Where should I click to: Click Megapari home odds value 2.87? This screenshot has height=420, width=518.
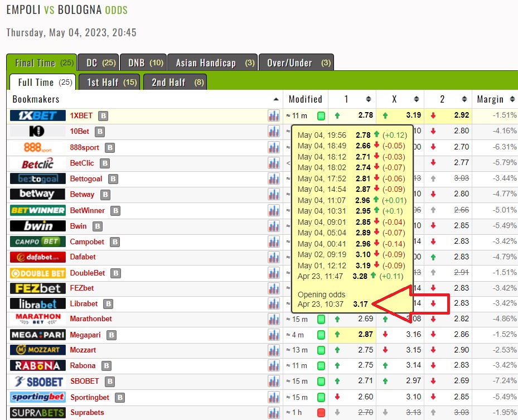[x=365, y=335]
